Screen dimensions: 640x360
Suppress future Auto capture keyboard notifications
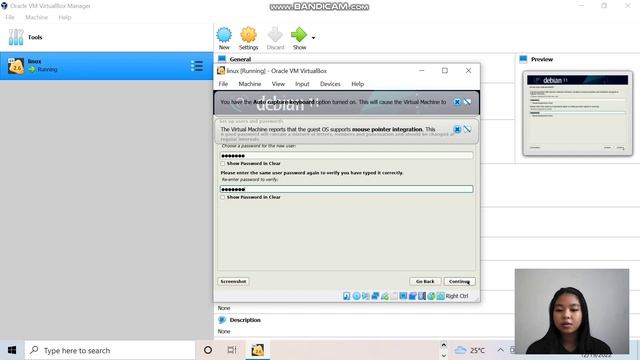pos(467,102)
